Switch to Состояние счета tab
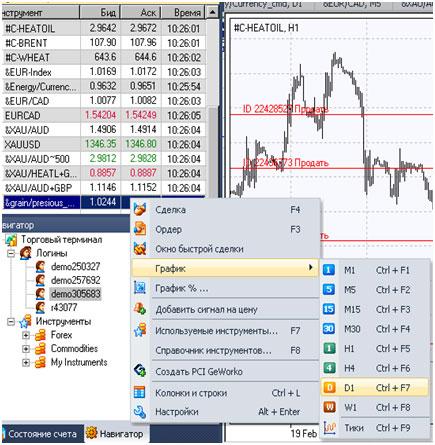This screenshot has height=445, width=435. tap(42, 434)
